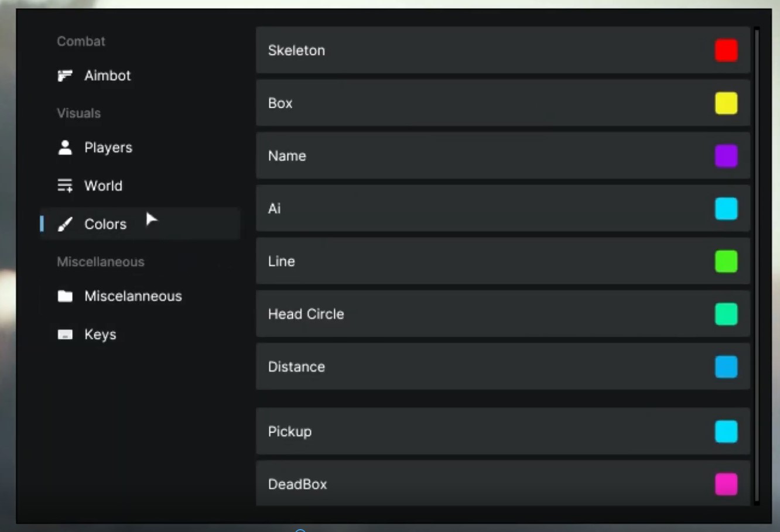Screen dimensions: 780x532
Task: Click the Players person icon
Action: click(x=65, y=147)
